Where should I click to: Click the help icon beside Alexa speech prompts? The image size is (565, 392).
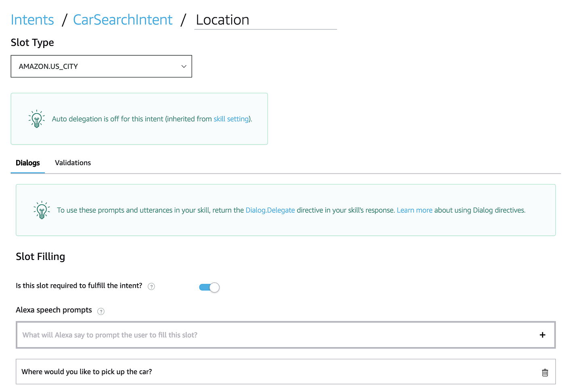pos(101,311)
